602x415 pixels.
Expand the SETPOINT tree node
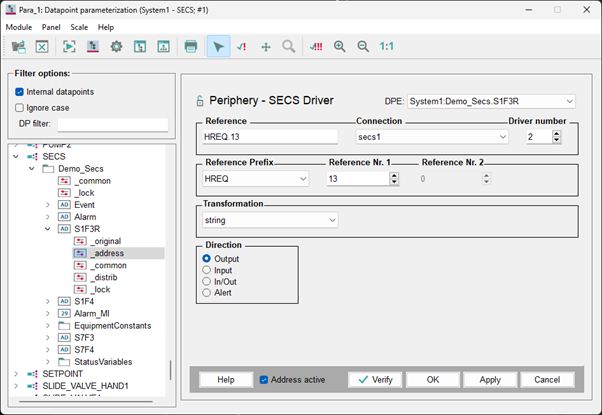(x=16, y=373)
